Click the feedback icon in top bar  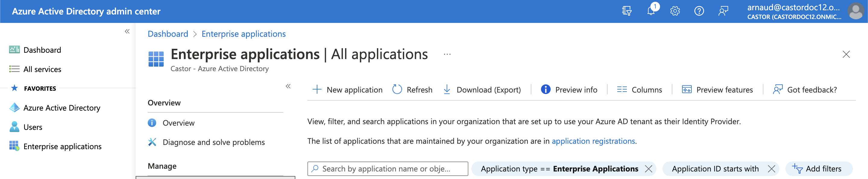tap(723, 11)
